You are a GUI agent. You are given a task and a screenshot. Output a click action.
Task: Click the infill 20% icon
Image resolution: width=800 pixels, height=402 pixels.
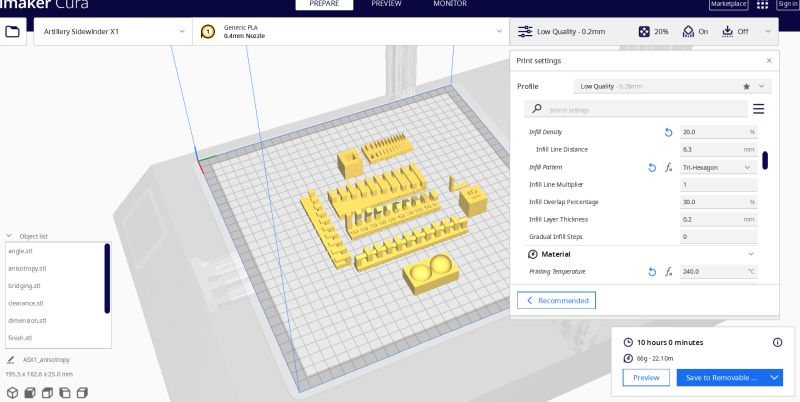click(644, 32)
